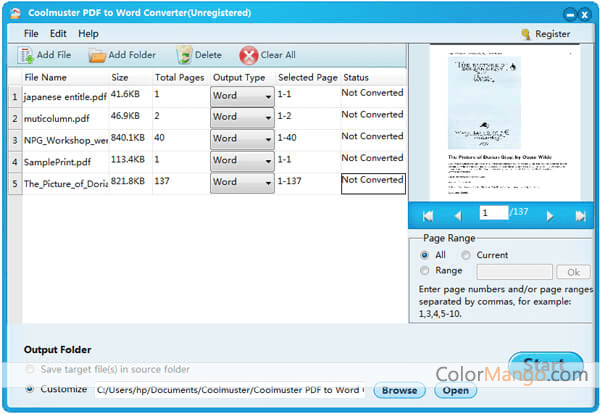Choose Save target file(s) in source folder

pyautogui.click(x=29, y=370)
